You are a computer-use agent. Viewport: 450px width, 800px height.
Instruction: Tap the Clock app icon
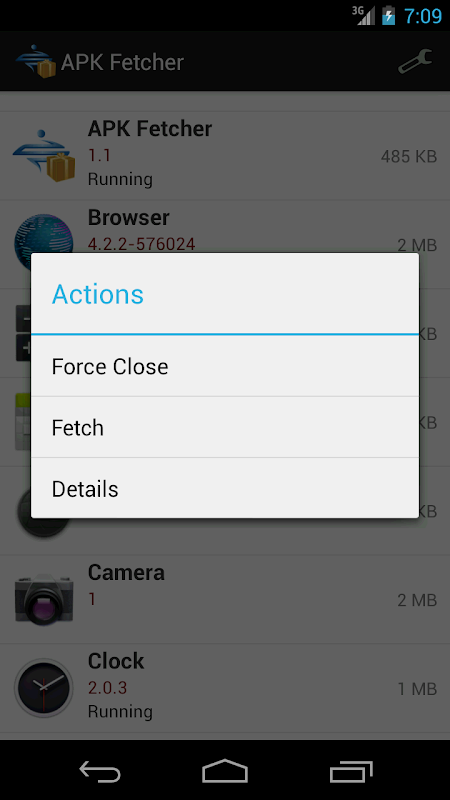(x=44, y=688)
